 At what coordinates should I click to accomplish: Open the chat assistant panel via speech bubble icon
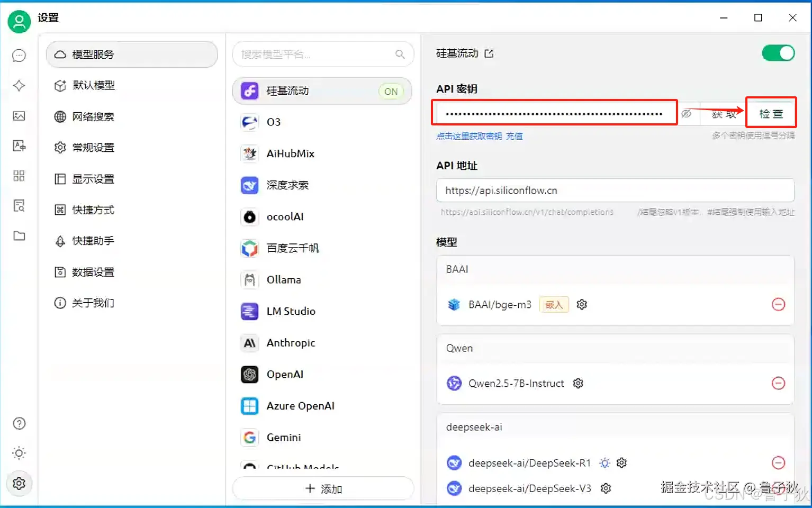point(19,55)
